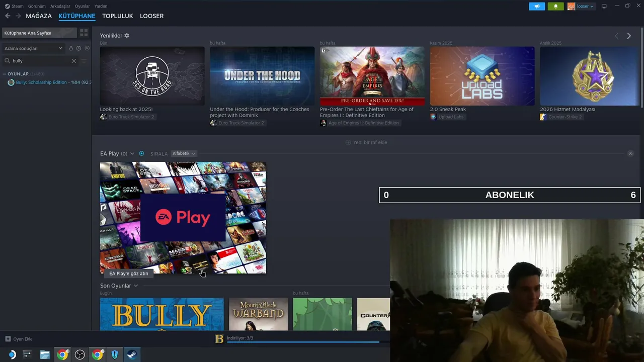Screen dimensions: 644x362
Task: Open advanced filter options icon beside search
Action: click(x=84, y=61)
